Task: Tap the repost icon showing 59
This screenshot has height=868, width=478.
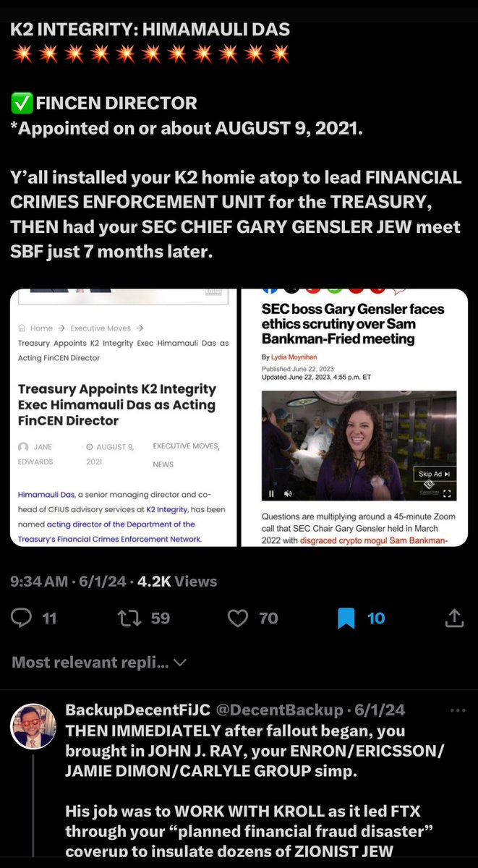Action: click(129, 618)
